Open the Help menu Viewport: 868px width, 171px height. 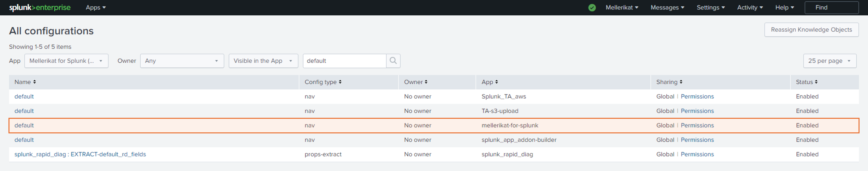(x=784, y=7)
